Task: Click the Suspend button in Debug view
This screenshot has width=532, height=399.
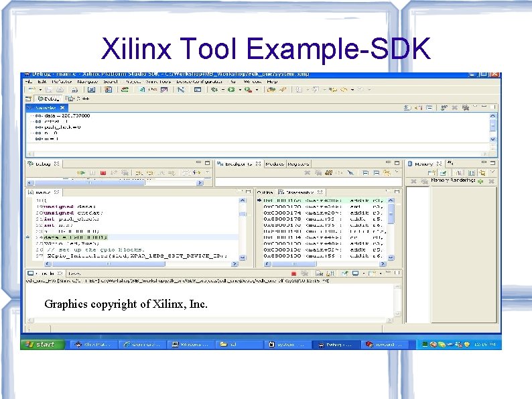Action: point(92,173)
